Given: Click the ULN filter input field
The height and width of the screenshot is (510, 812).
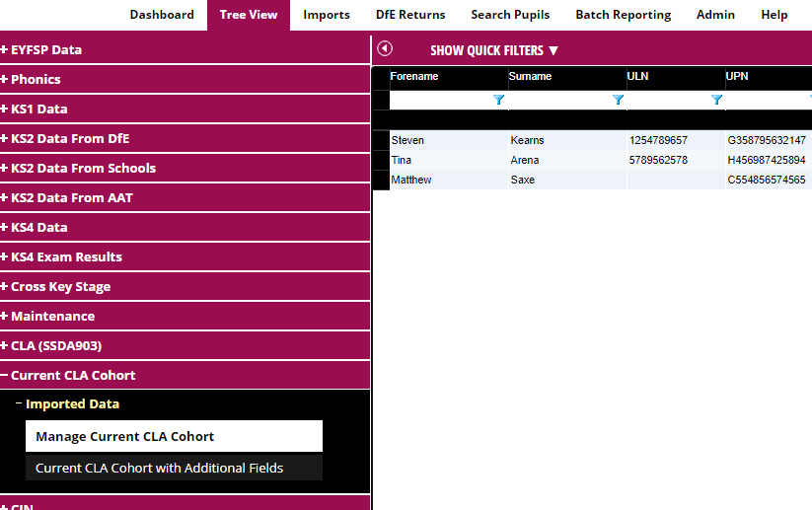Looking at the screenshot, I should click(668, 100).
